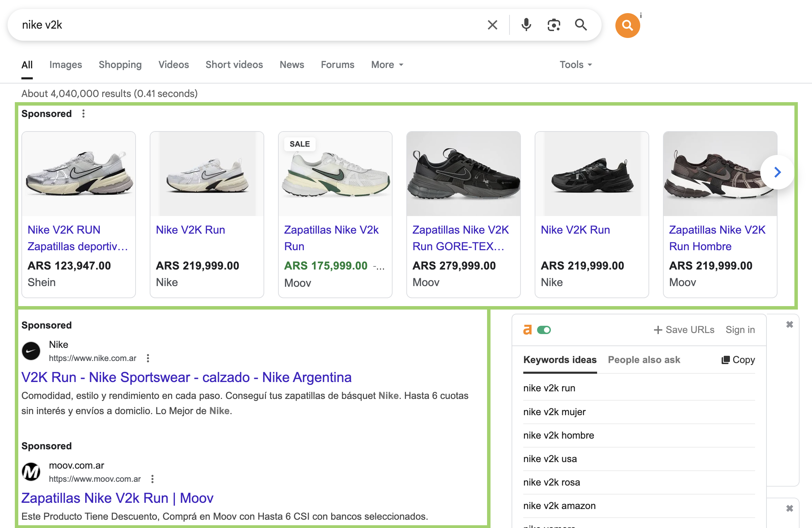Open Zapatillas Nike V2K Run GORE-TEX product
The width and height of the screenshot is (812, 528).
pos(464,214)
